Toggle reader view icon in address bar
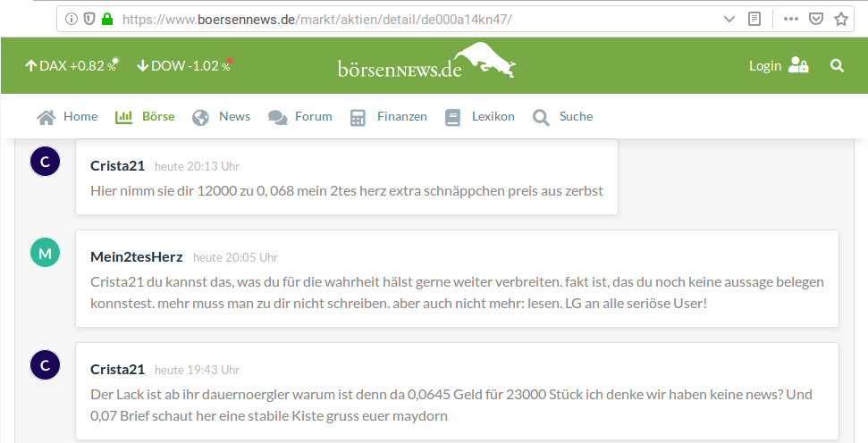Image resolution: width=868 pixels, height=443 pixels. [x=754, y=20]
